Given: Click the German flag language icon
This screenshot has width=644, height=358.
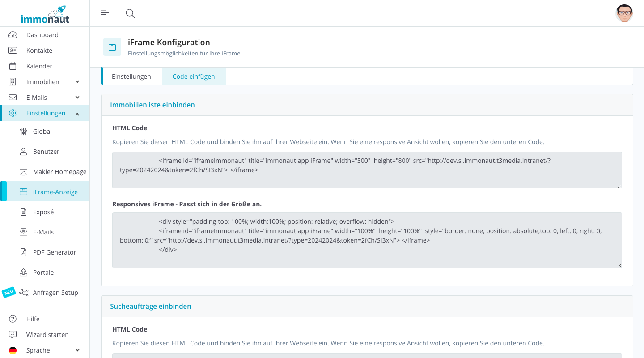Looking at the screenshot, I should point(13,350).
